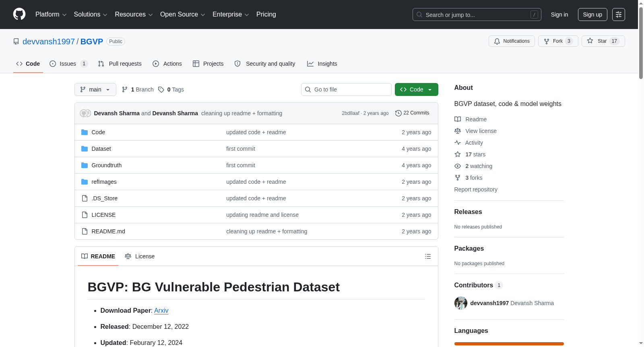The width and height of the screenshot is (644, 347).
Task: Click the Packages heading link
Action: pyautogui.click(x=469, y=249)
